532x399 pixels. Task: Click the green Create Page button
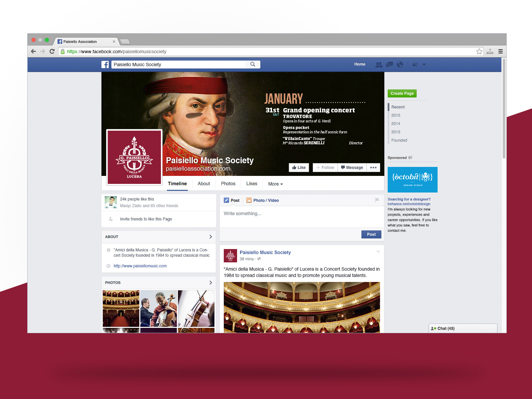click(x=402, y=93)
